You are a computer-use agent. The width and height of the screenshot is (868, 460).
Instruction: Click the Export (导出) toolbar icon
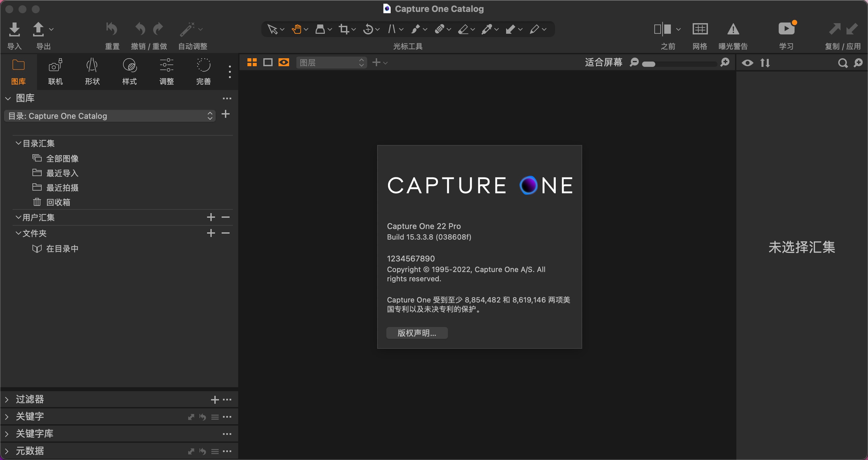38,29
